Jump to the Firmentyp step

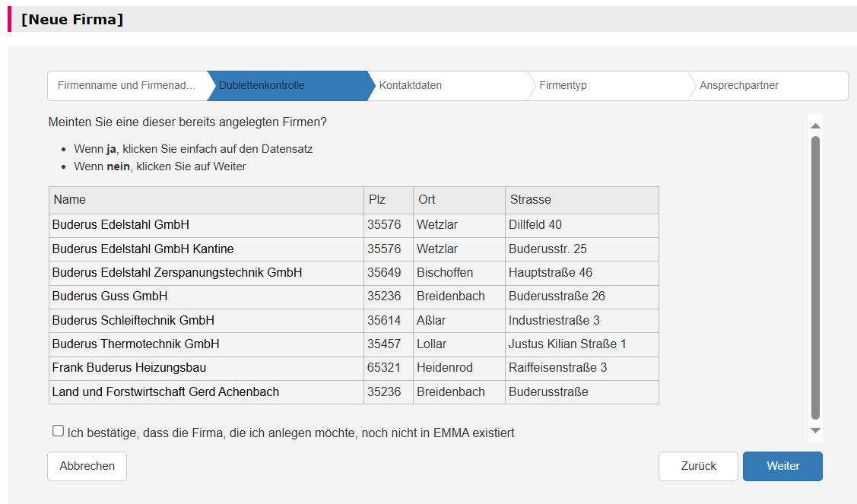[608, 86]
